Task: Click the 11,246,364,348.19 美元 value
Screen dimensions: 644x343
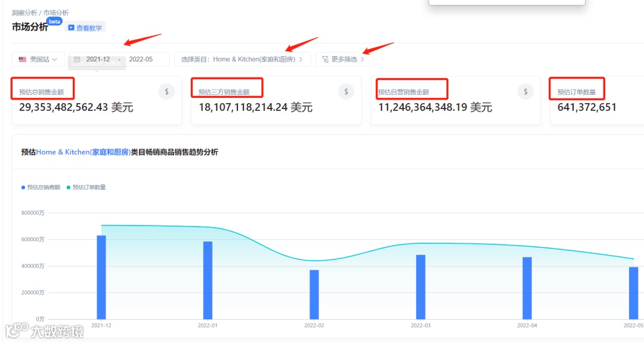Action: coord(435,107)
